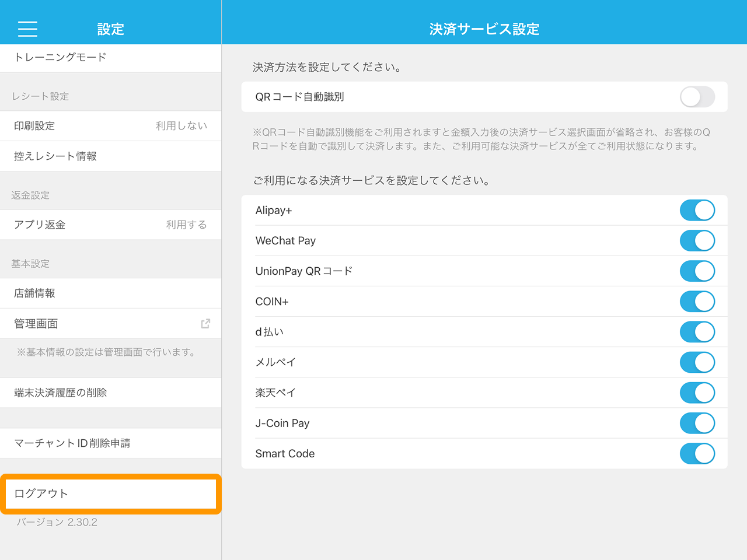This screenshot has width=747, height=560.
Task: Open 控えレシート情報 entry
Action: pos(111,156)
